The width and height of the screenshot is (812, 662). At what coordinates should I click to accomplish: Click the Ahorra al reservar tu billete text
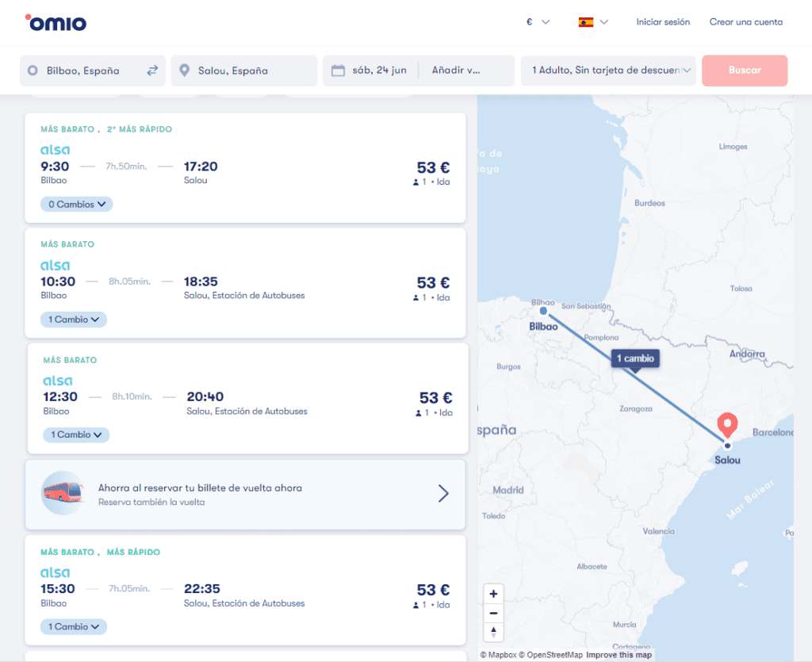200,488
